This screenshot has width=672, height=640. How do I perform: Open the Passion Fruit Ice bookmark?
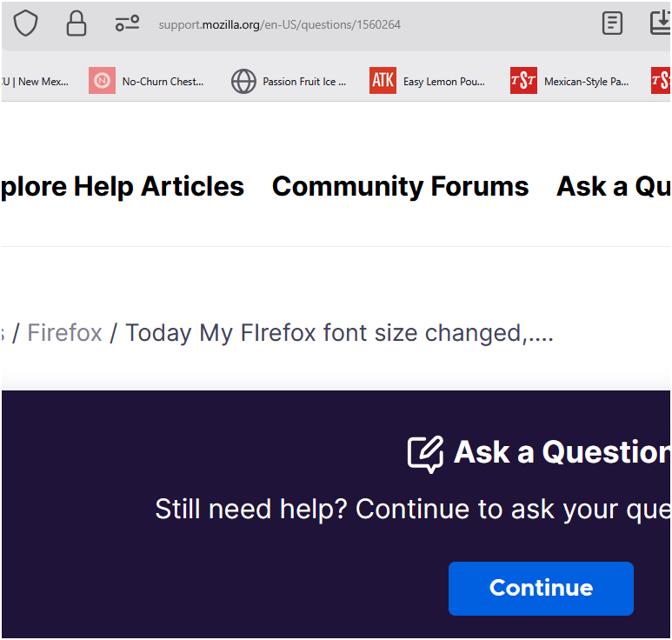pos(289,81)
